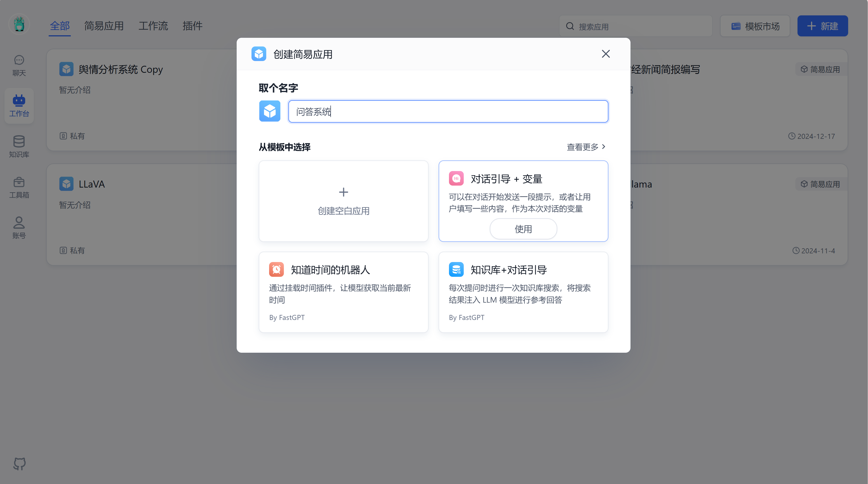Open the GitHub icon in the sidebar

tap(19, 464)
